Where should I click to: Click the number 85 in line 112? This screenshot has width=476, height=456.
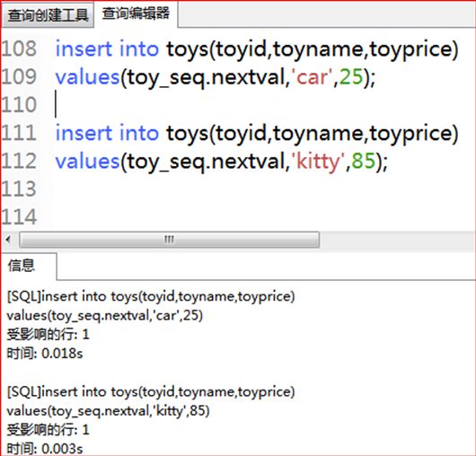click(x=364, y=161)
